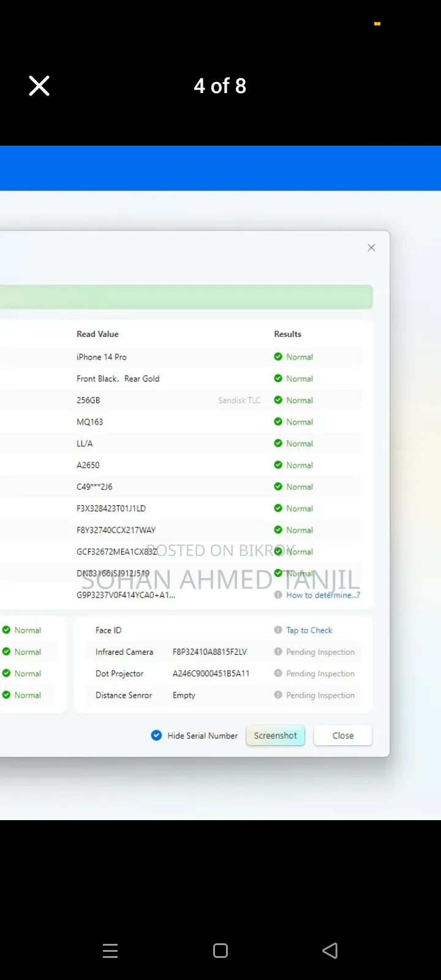Viewport: 441px width, 980px height.
Task: Click the 'Tap to Check' Face ID link
Action: 309,630
